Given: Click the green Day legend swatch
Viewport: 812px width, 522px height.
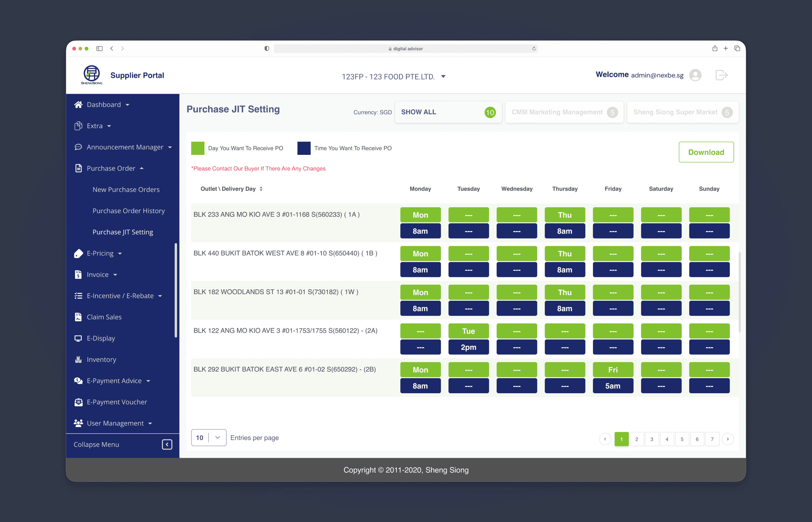Looking at the screenshot, I should click(x=198, y=148).
